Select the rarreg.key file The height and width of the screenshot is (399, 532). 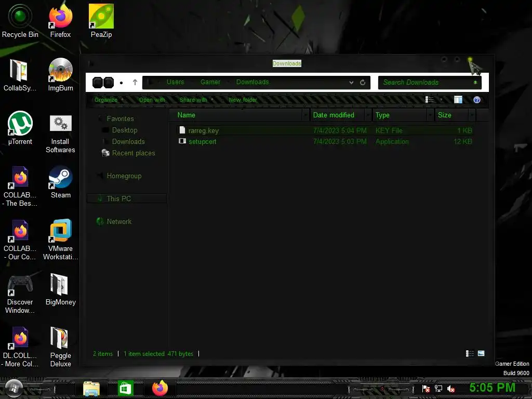tap(325, 130)
